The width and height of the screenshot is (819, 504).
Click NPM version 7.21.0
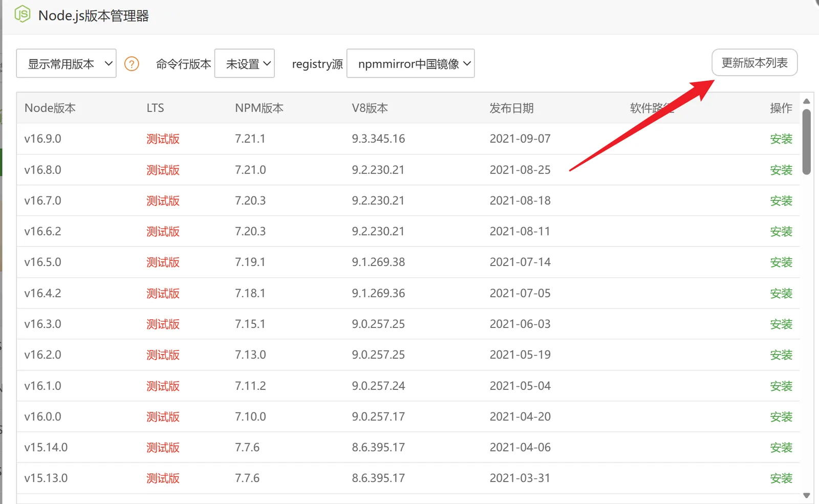[250, 170]
